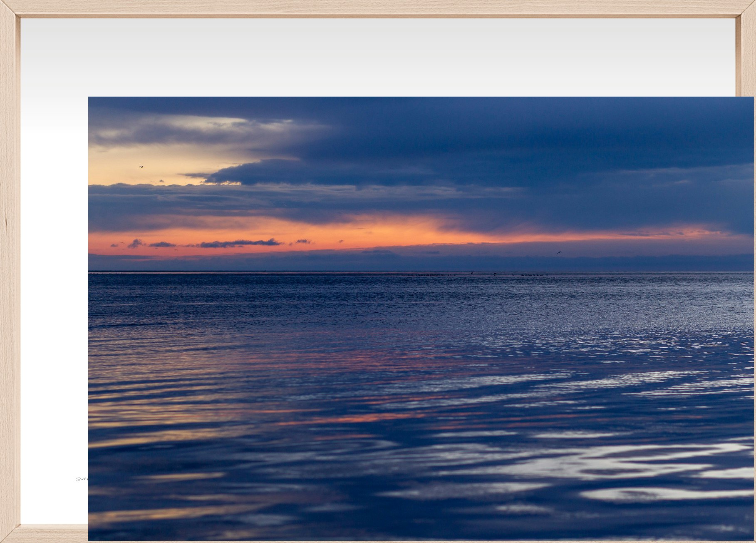Image resolution: width=756 pixels, height=543 pixels.
Task: Click the white mat strip left of the photo
Action: coord(54,291)
